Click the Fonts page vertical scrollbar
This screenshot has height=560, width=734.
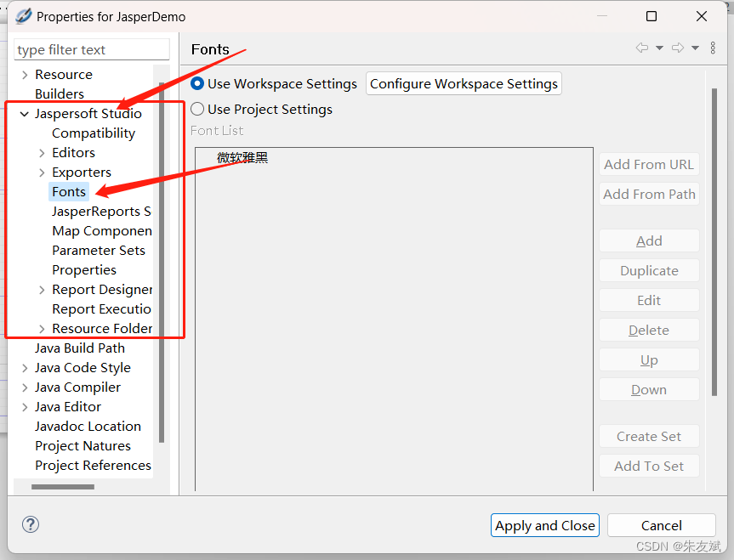tap(714, 242)
